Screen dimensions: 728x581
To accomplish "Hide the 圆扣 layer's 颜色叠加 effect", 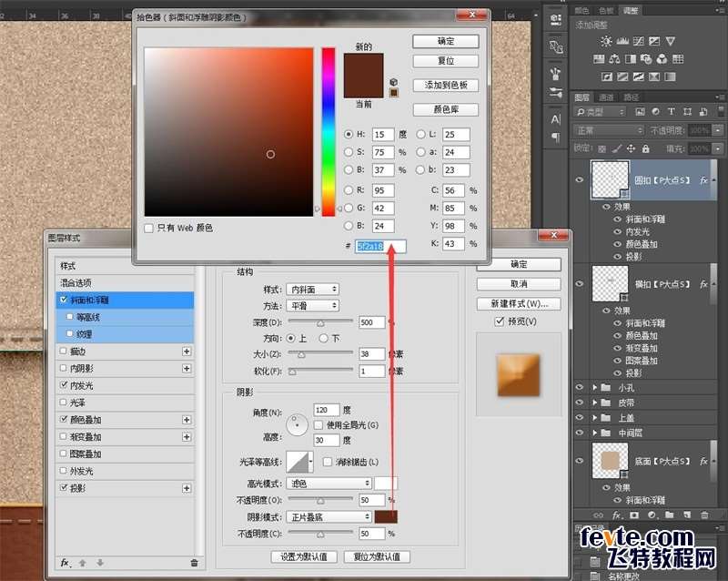I will click(x=618, y=244).
